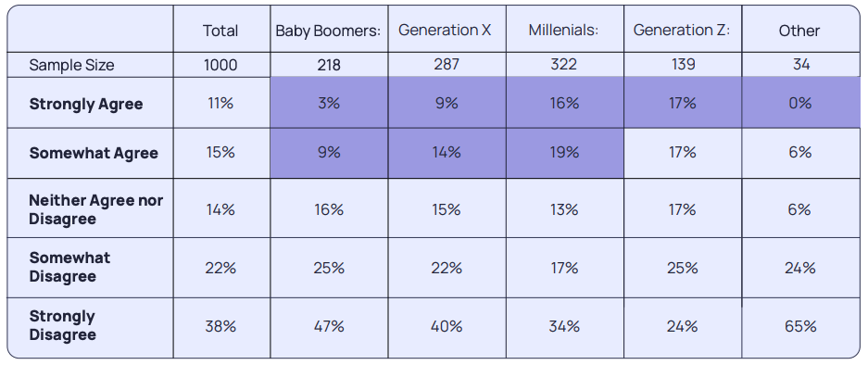Select the 47% Baby Boomers cell
868x365 pixels.
(x=329, y=326)
